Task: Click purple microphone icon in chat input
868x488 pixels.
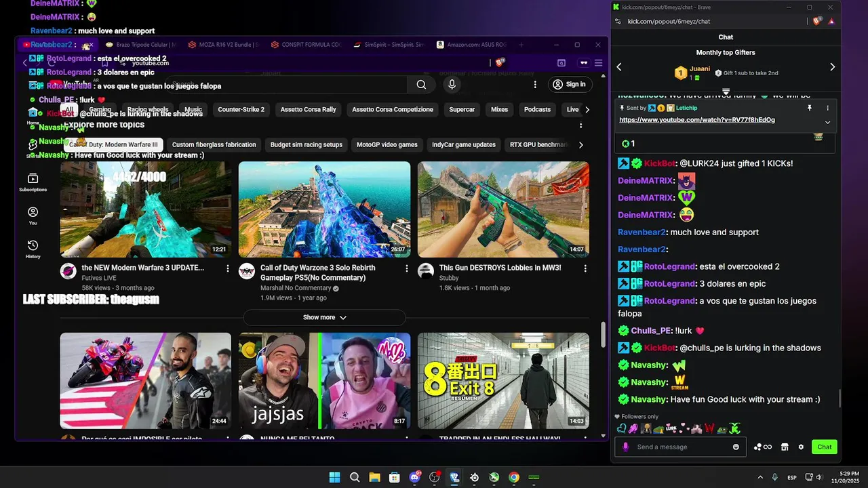Action: tap(625, 447)
